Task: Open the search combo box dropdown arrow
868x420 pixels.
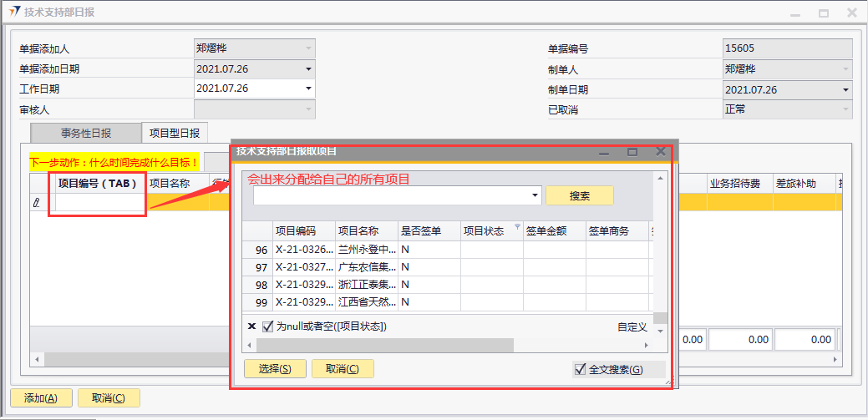Action: [x=535, y=195]
